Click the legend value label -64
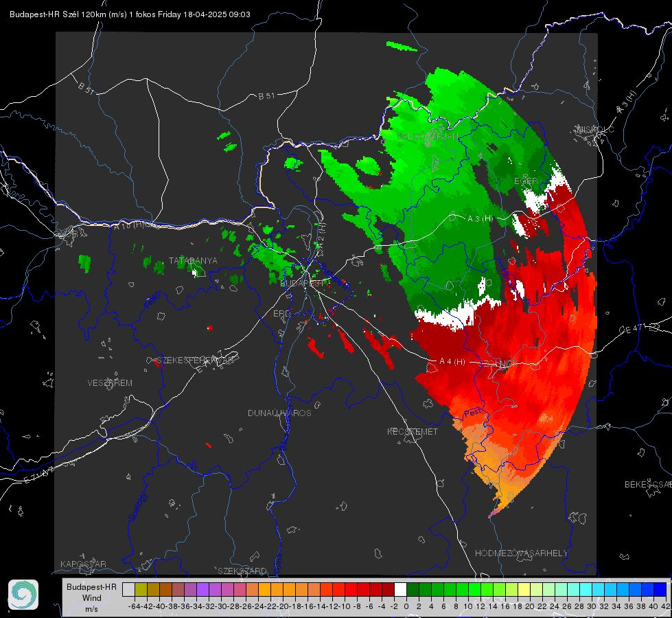 135,606
